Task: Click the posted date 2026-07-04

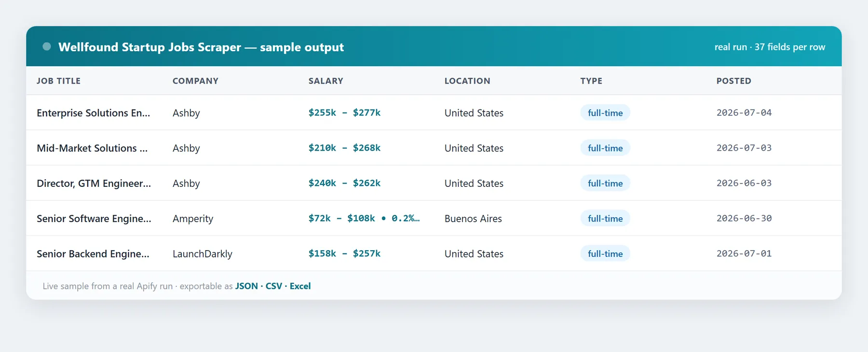Action: click(744, 113)
